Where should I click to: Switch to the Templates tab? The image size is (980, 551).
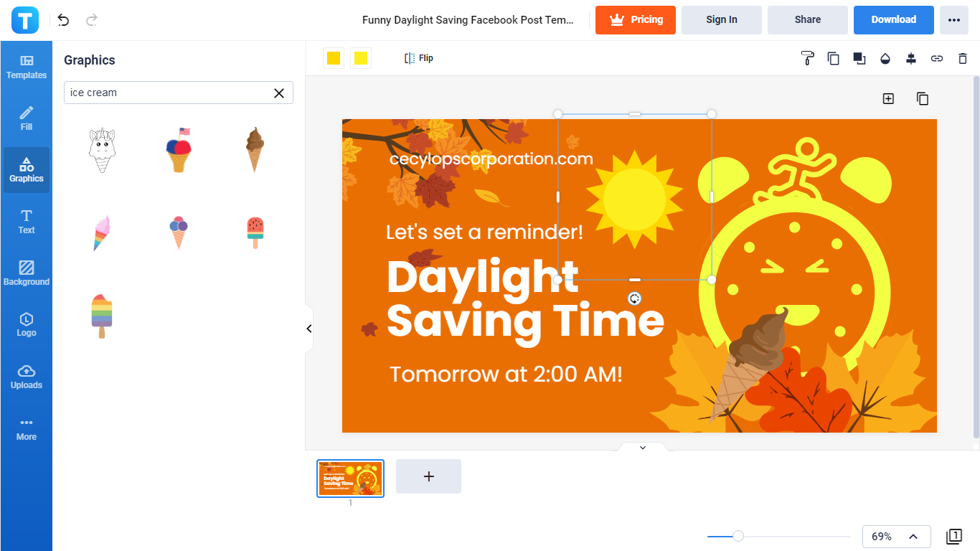(x=27, y=67)
